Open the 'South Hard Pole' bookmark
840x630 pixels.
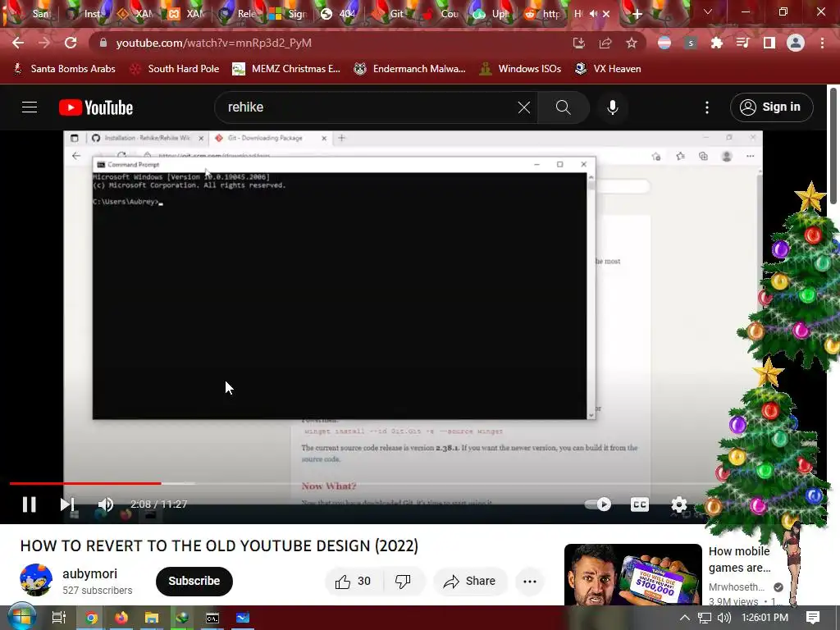(x=175, y=69)
